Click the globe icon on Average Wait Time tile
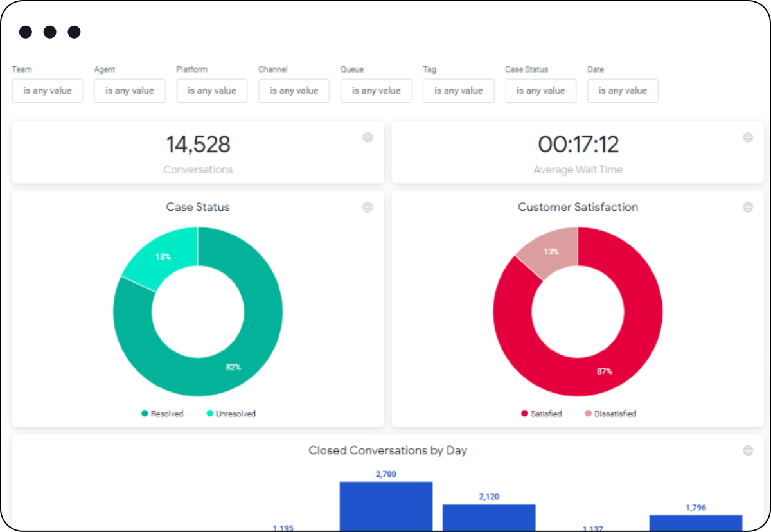The width and height of the screenshot is (771, 532). click(748, 137)
